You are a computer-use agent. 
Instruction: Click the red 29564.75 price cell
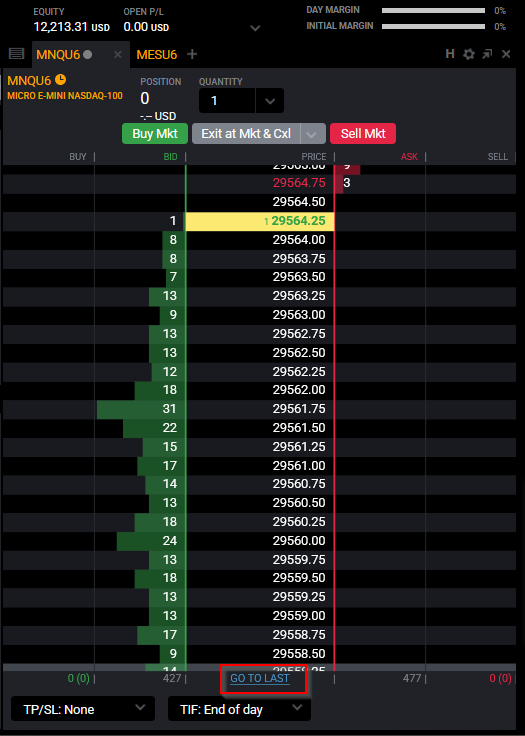point(260,183)
